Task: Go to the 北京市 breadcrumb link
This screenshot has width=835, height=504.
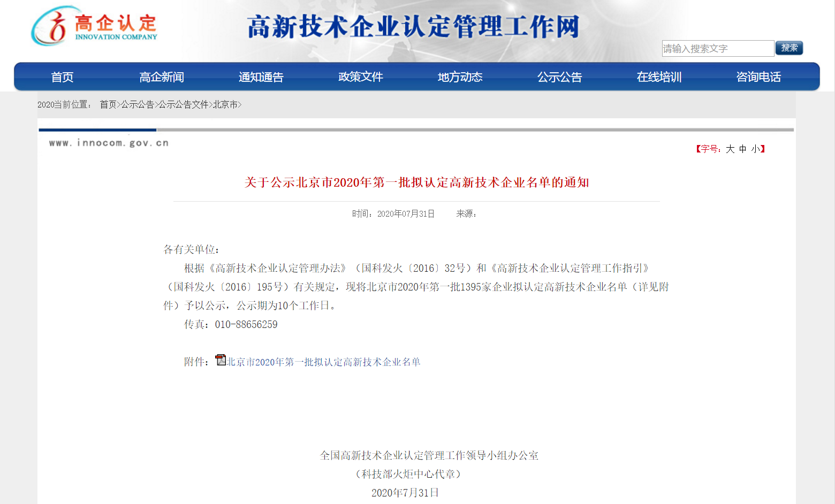Action: (x=225, y=105)
